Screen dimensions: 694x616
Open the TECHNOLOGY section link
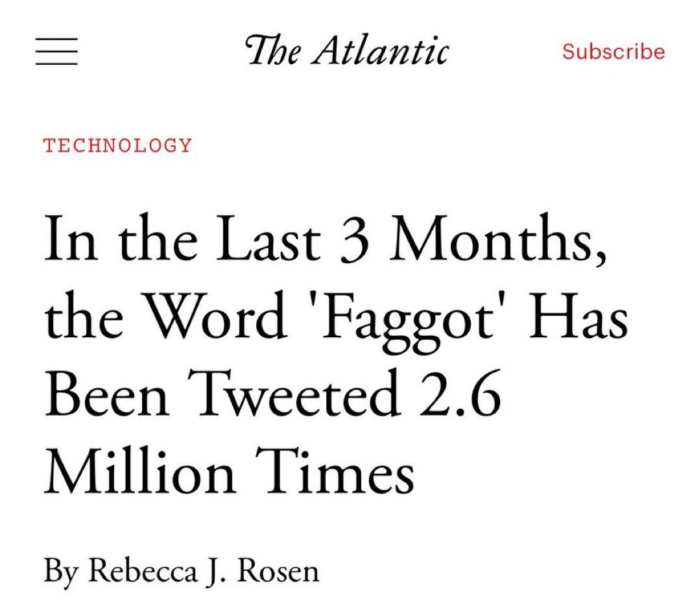coord(117,145)
